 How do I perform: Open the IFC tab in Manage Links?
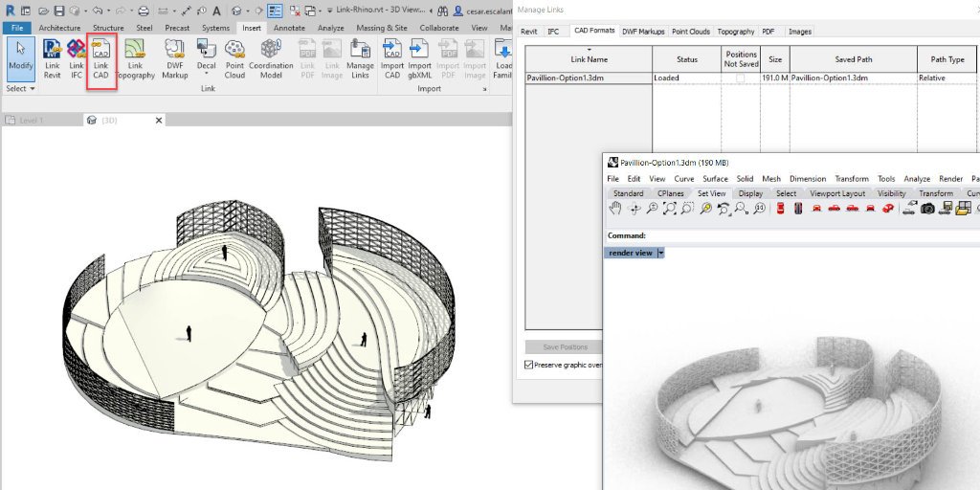click(x=554, y=32)
